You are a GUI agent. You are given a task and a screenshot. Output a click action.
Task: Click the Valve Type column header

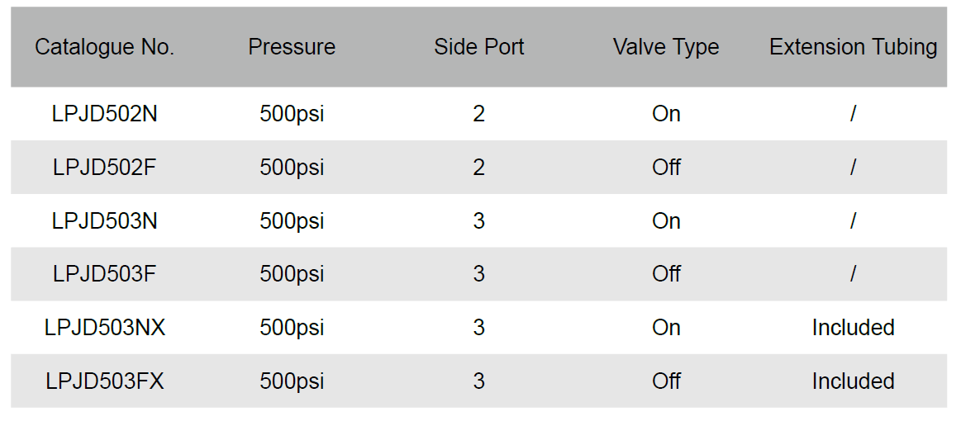pos(666,47)
